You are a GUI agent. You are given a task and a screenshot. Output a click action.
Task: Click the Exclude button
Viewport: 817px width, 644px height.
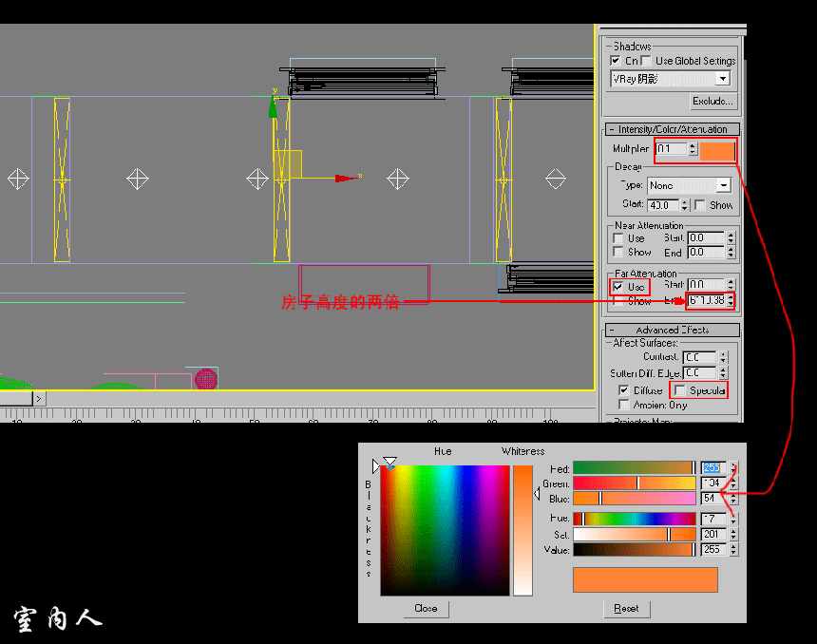pyautogui.click(x=712, y=101)
